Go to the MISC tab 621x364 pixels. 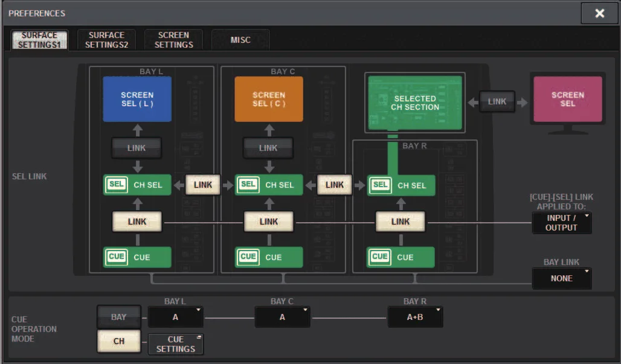240,40
